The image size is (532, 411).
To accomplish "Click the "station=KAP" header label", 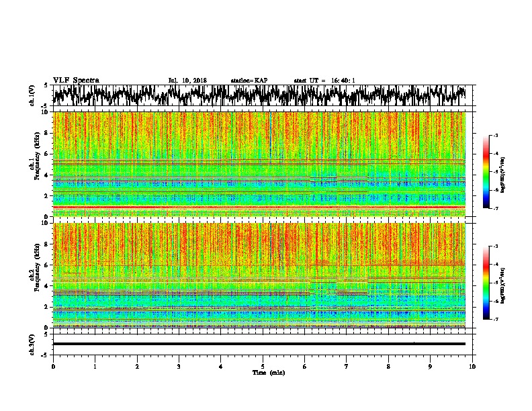I will [x=249, y=81].
